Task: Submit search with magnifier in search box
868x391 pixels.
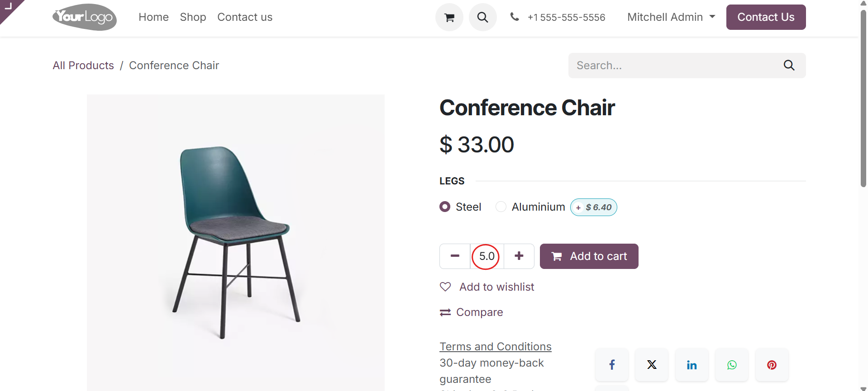Action: click(x=789, y=66)
